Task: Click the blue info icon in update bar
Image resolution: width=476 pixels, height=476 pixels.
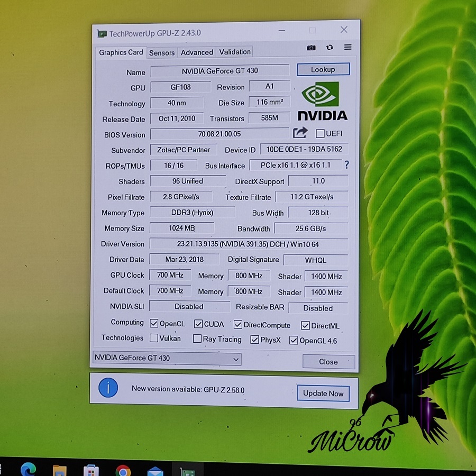Action: click(x=108, y=388)
